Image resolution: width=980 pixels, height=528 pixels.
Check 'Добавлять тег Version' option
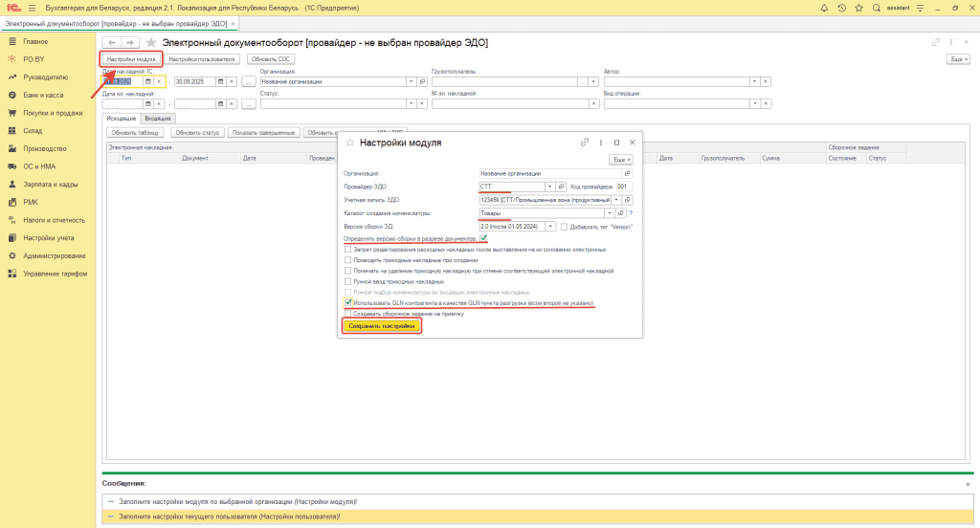click(564, 226)
